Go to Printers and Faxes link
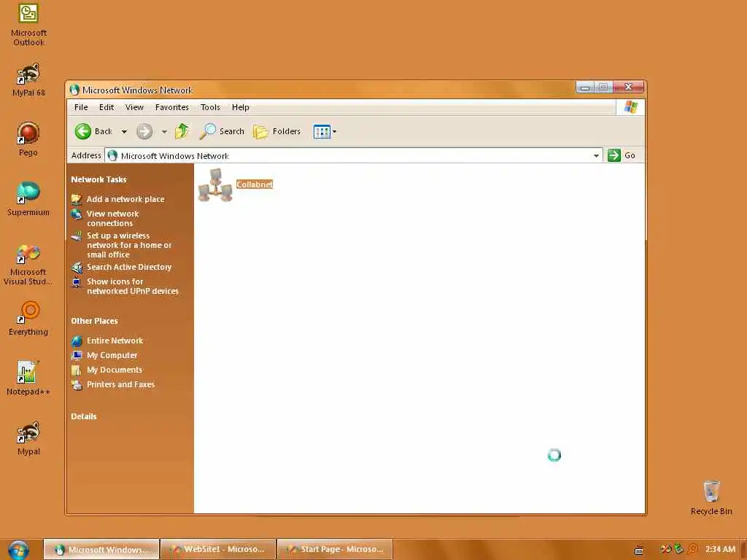Image resolution: width=747 pixels, height=560 pixels. click(x=120, y=384)
